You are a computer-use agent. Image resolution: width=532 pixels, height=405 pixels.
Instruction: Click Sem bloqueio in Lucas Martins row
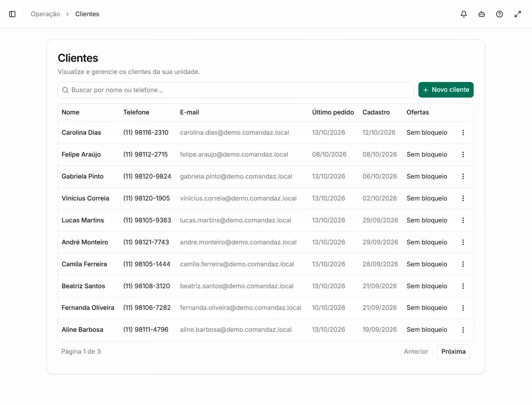(x=427, y=220)
